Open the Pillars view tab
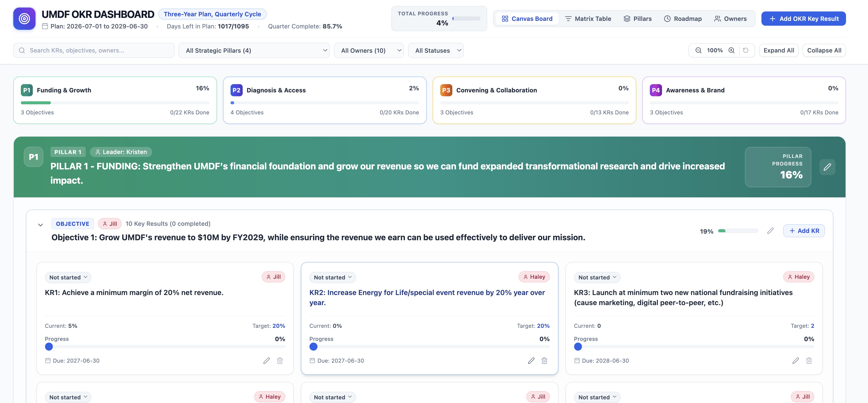 (637, 19)
